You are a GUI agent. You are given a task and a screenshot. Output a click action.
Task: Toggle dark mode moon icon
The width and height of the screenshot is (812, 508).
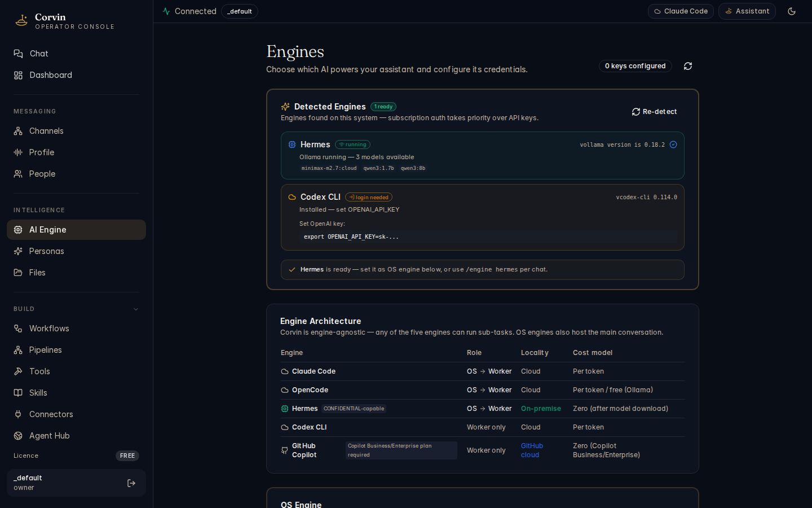[792, 11]
